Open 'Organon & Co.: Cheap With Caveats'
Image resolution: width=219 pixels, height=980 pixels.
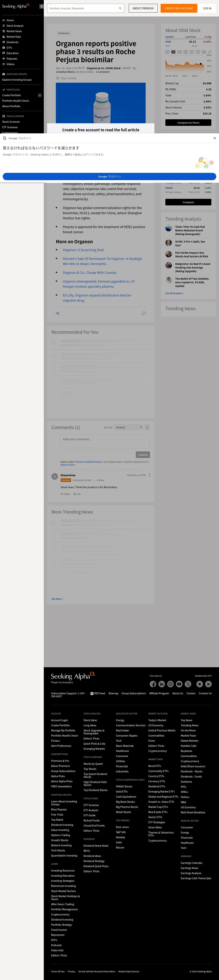[90, 272]
